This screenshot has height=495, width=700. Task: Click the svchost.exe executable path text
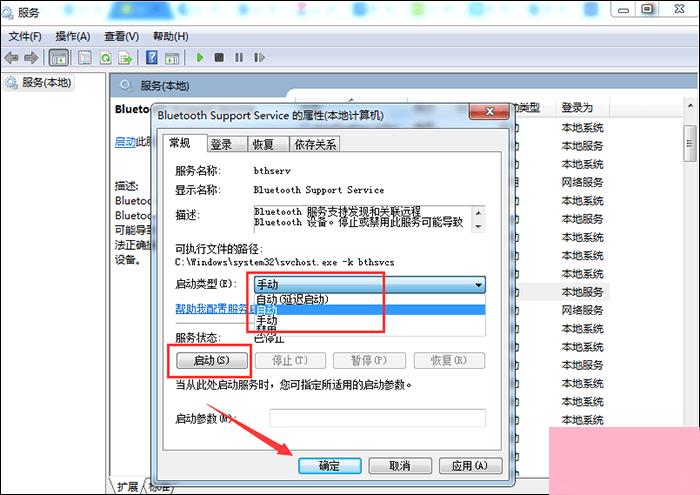click(x=284, y=262)
